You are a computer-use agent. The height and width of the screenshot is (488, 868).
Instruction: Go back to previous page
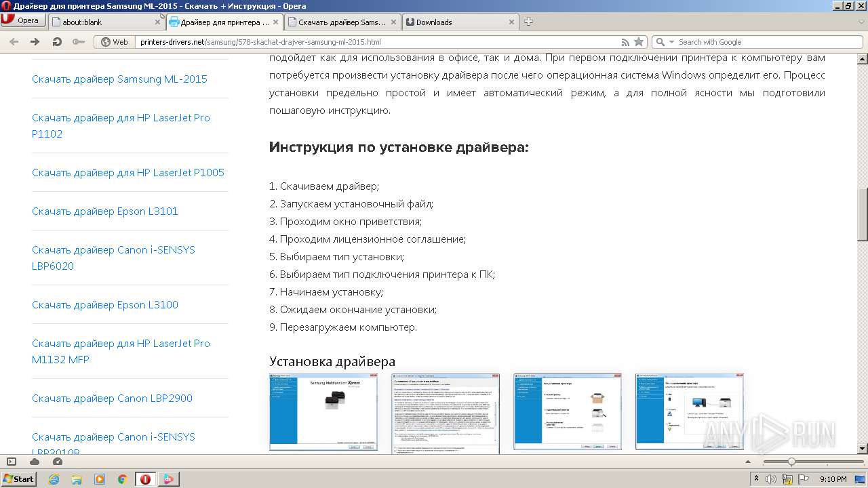(x=14, y=42)
